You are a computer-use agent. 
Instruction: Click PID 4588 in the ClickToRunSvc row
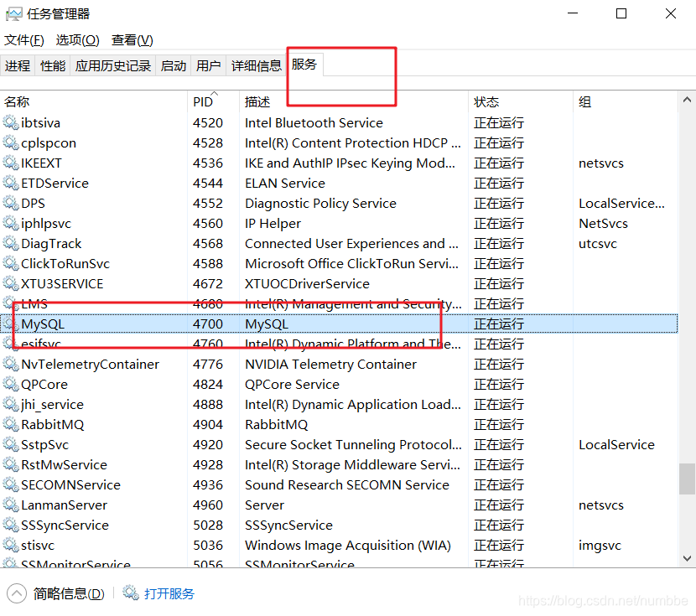[208, 263]
